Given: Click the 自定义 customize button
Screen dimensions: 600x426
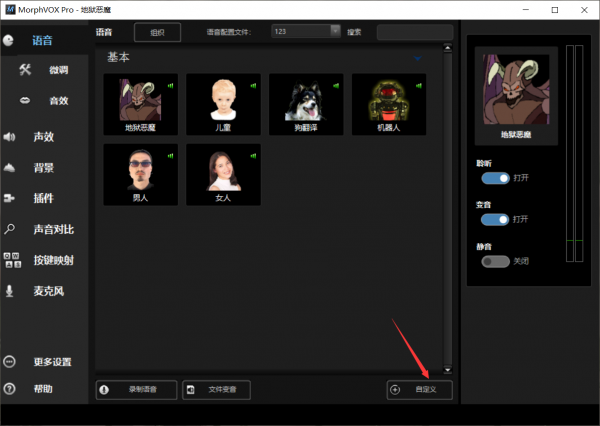Looking at the screenshot, I should click(x=419, y=390).
